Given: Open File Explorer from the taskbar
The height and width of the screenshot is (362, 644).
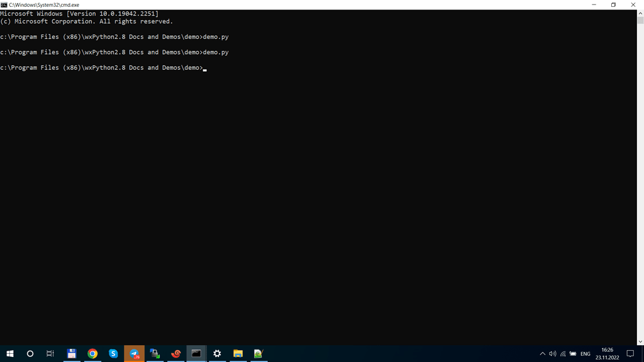Looking at the screenshot, I should pos(238,354).
